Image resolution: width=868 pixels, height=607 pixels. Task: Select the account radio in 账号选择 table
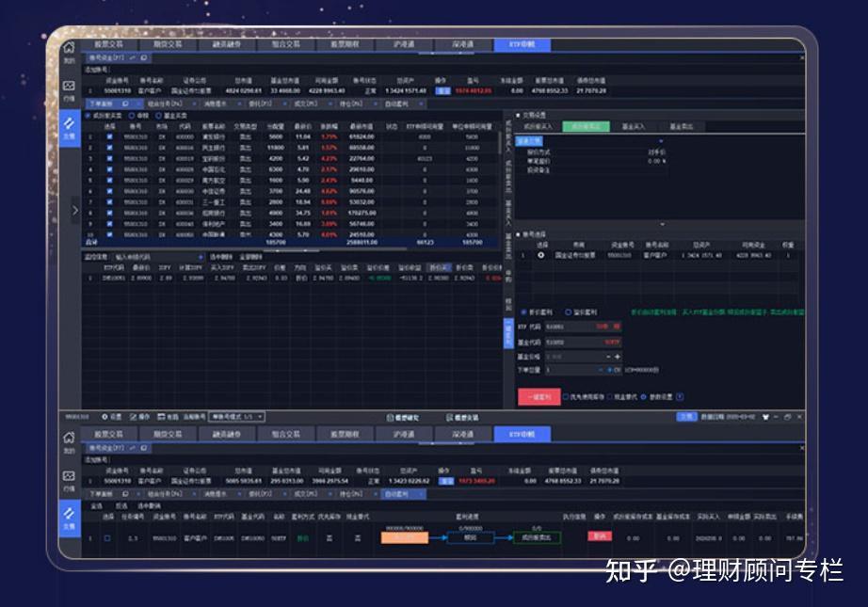point(541,255)
